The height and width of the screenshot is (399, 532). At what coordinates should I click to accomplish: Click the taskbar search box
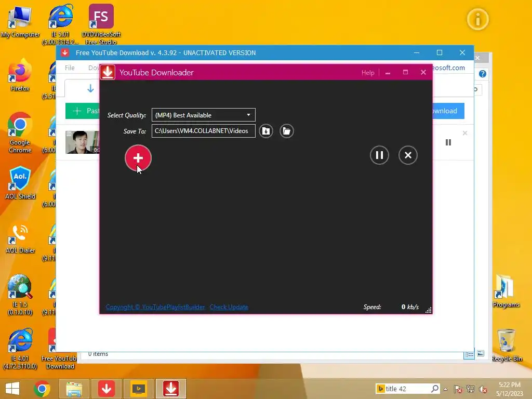(408, 389)
